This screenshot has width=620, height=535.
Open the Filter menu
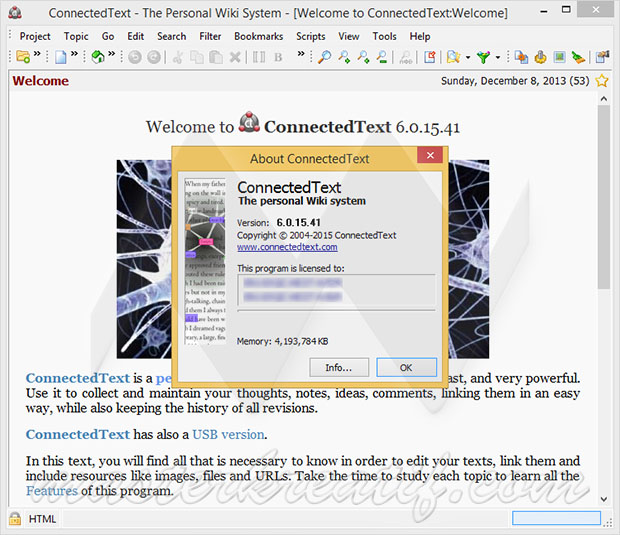coord(210,36)
